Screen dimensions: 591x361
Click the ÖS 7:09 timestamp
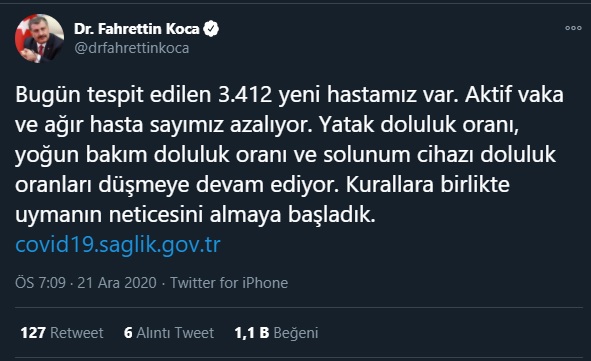[40, 283]
